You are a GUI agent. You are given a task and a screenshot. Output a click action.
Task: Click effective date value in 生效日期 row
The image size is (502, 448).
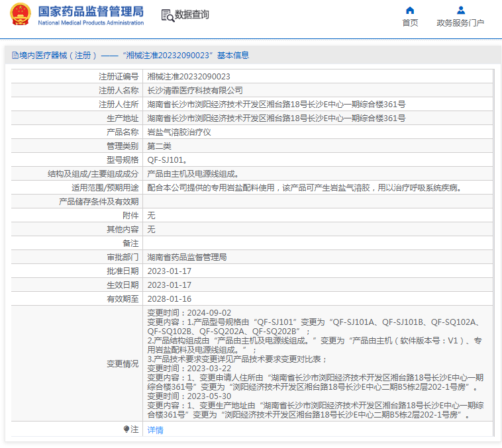click(170, 285)
